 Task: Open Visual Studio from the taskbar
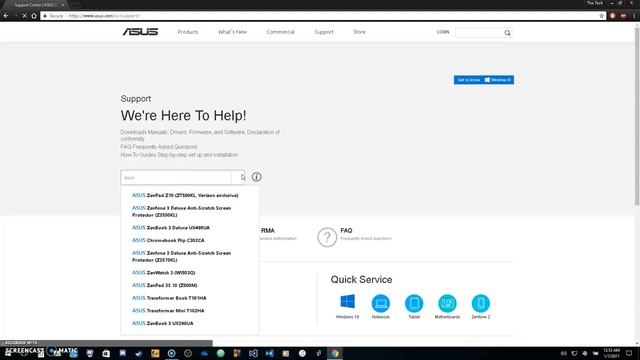(x=253, y=353)
